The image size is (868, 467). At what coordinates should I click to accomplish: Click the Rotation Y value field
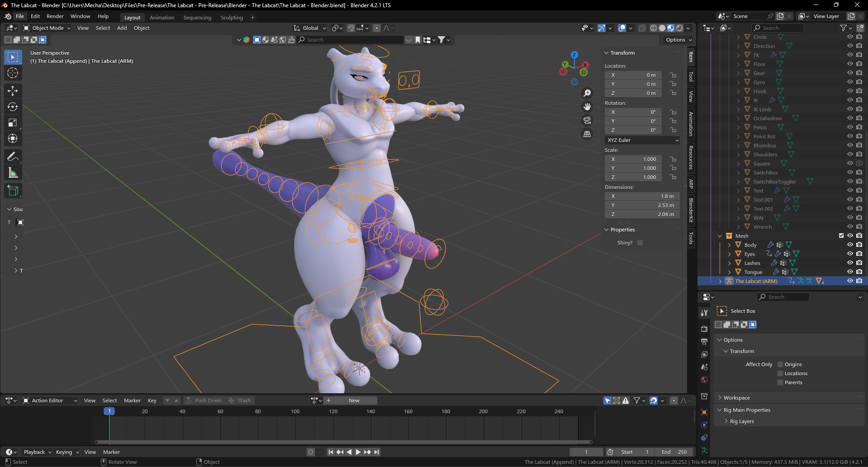[633, 121]
